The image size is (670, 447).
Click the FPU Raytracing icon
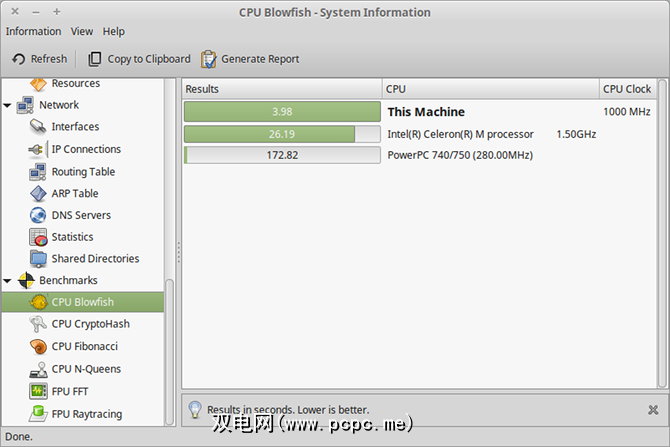(x=38, y=413)
